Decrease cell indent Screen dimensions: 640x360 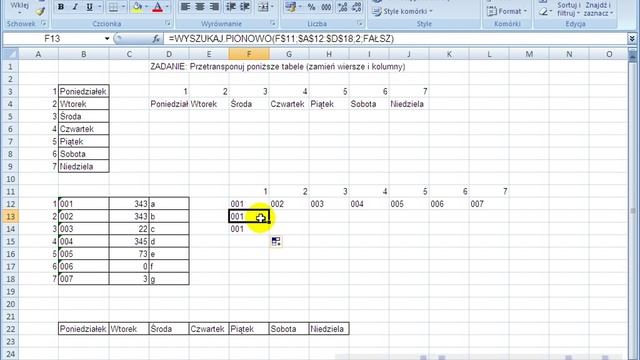click(231, 7)
